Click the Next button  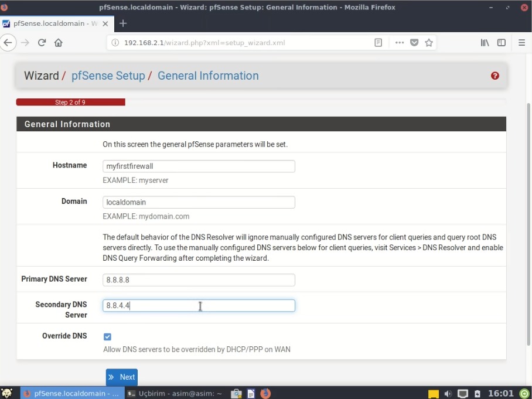(121, 377)
